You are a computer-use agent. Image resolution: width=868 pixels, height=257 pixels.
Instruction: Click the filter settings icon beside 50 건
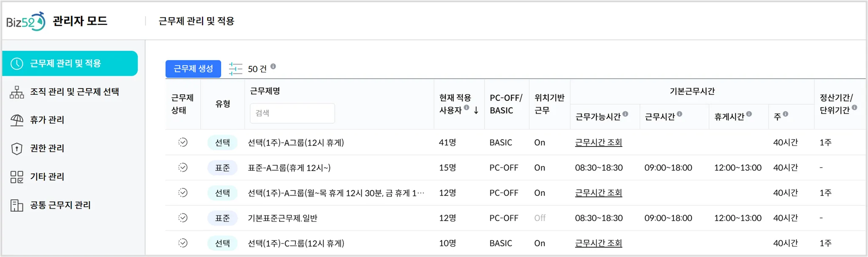pos(235,69)
